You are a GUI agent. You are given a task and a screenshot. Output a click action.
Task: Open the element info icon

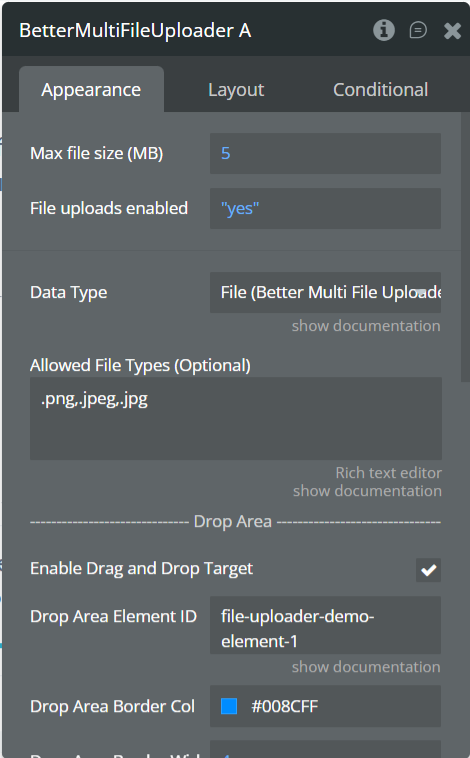[384, 30]
